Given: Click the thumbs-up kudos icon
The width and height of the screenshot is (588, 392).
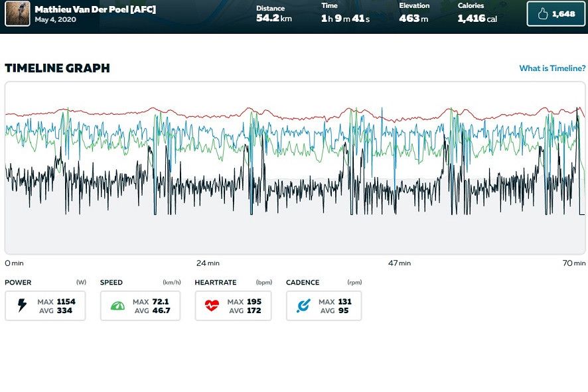Looking at the screenshot, I should click(x=542, y=13).
